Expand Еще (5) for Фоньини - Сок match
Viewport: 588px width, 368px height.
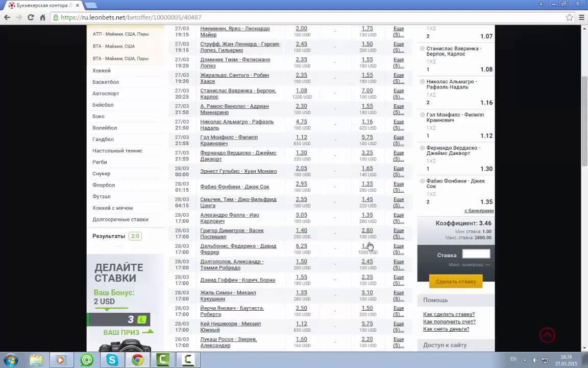pos(399,187)
